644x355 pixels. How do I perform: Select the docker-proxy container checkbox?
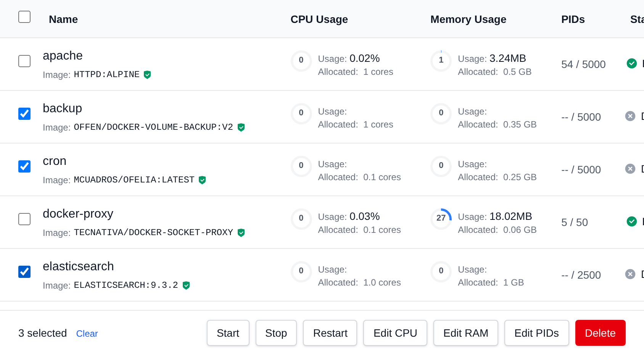[x=24, y=219]
